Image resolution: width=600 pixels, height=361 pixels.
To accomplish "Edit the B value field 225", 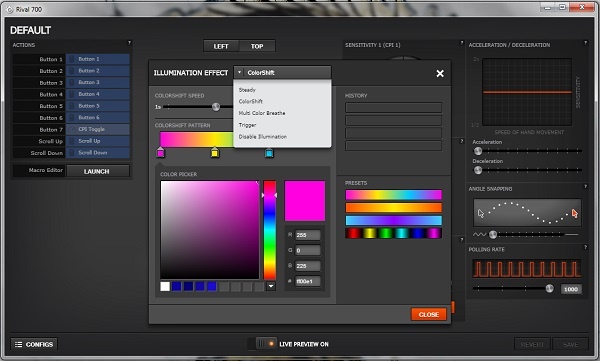I will click(308, 266).
